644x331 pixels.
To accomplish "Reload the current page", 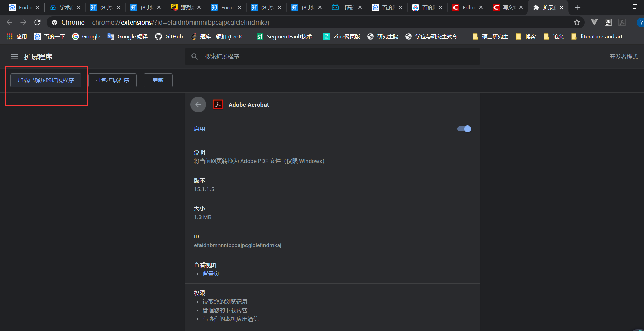I will (37, 22).
